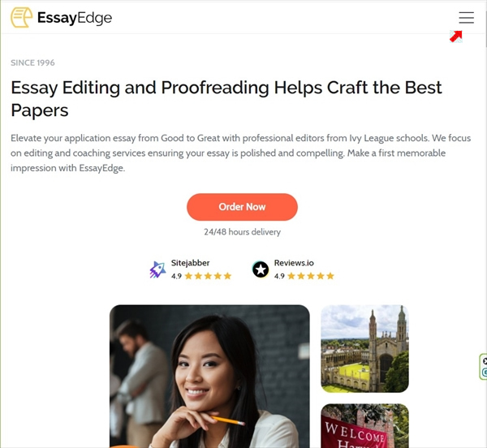Open the hamburger navigation menu
Screen dimensions: 487x448
tap(466, 18)
